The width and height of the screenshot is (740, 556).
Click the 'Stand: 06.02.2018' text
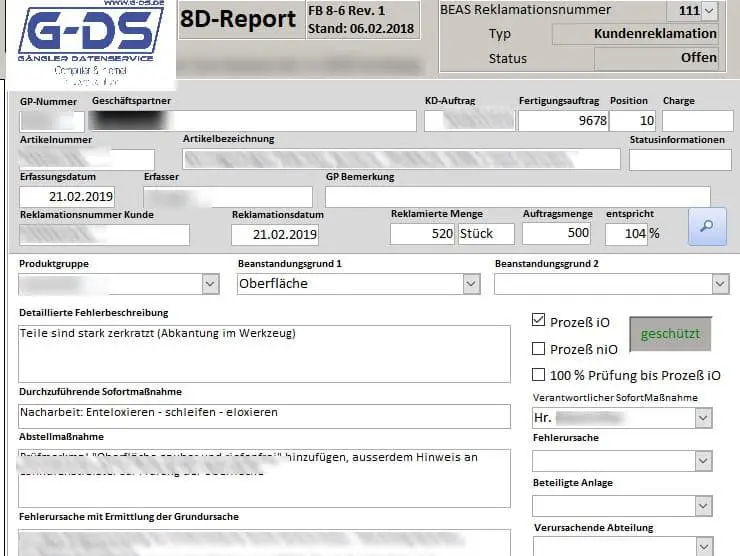(361, 28)
